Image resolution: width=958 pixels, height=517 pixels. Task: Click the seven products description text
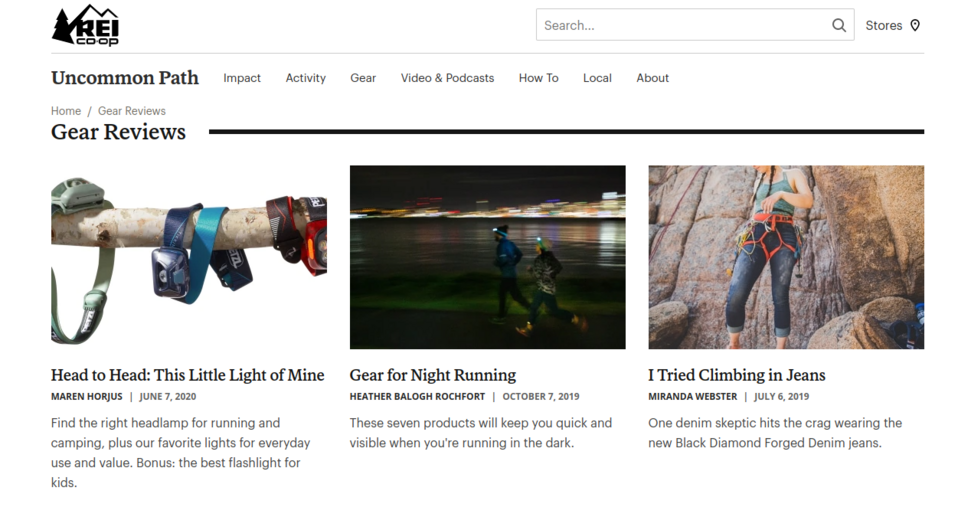[481, 433]
